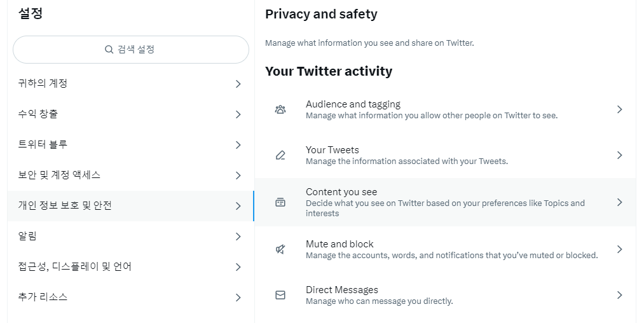Select 개인 정보 보호 및 안전 menu item
The height and width of the screenshot is (323, 644).
[130, 206]
